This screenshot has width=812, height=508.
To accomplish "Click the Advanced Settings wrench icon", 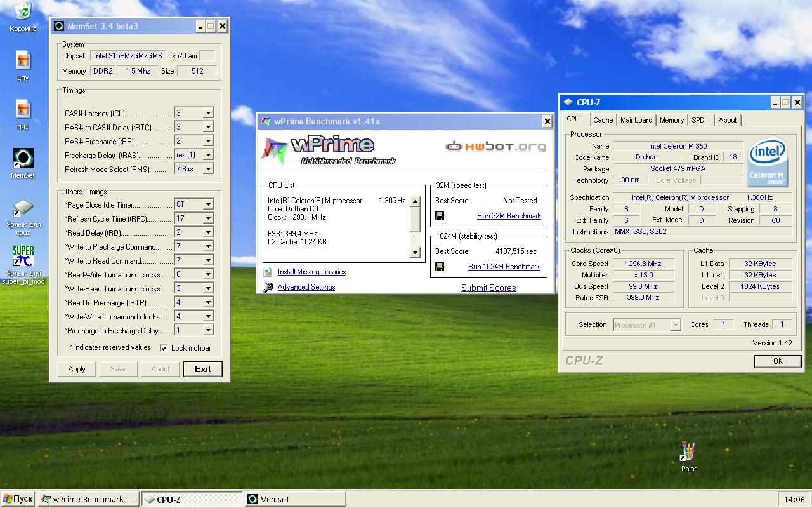I will [x=268, y=287].
